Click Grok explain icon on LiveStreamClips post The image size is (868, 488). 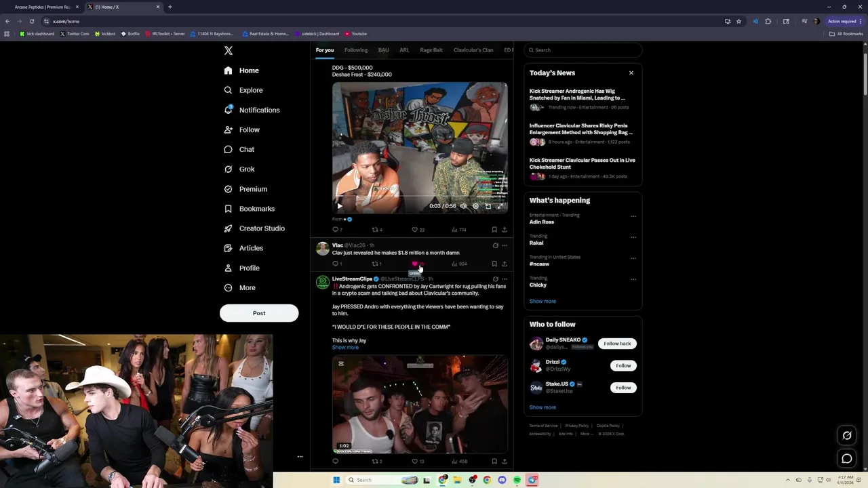[495, 279]
